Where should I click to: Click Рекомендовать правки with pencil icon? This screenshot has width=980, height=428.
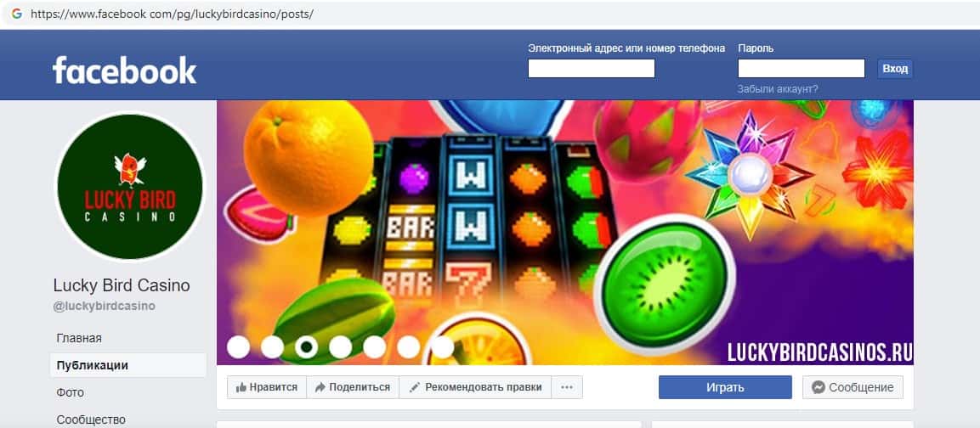[475, 387]
